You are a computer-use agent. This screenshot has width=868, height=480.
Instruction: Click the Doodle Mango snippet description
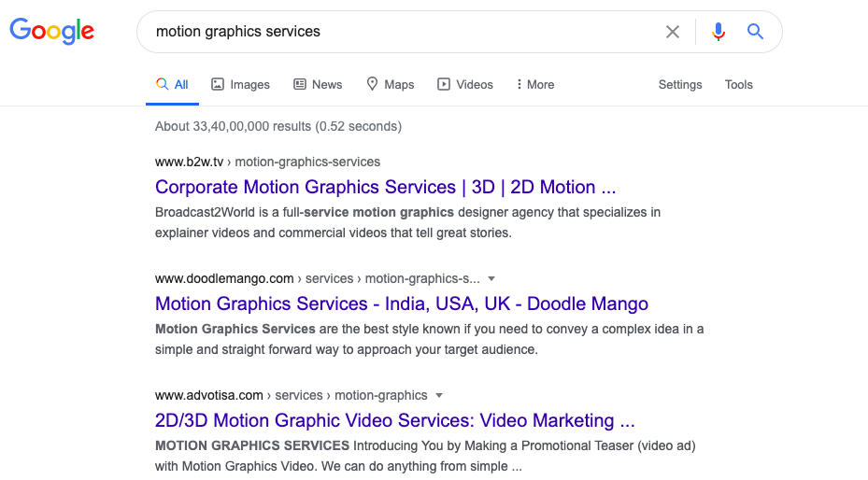(429, 339)
